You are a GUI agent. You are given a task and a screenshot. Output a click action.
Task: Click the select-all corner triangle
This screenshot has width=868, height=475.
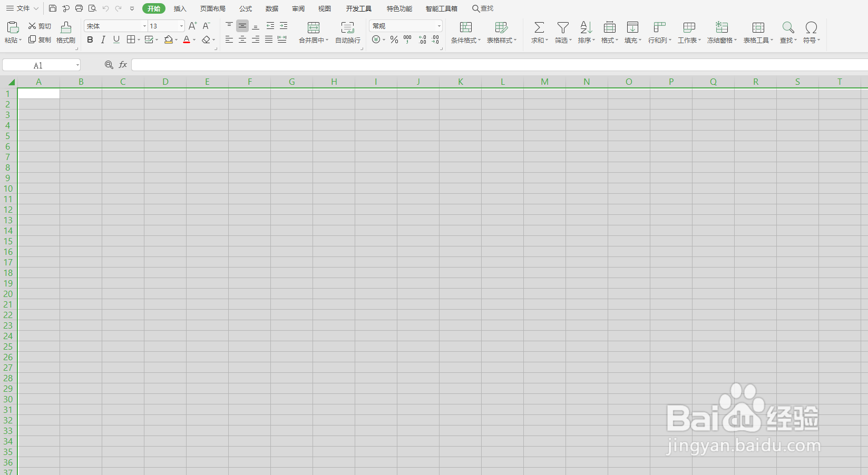click(11, 82)
